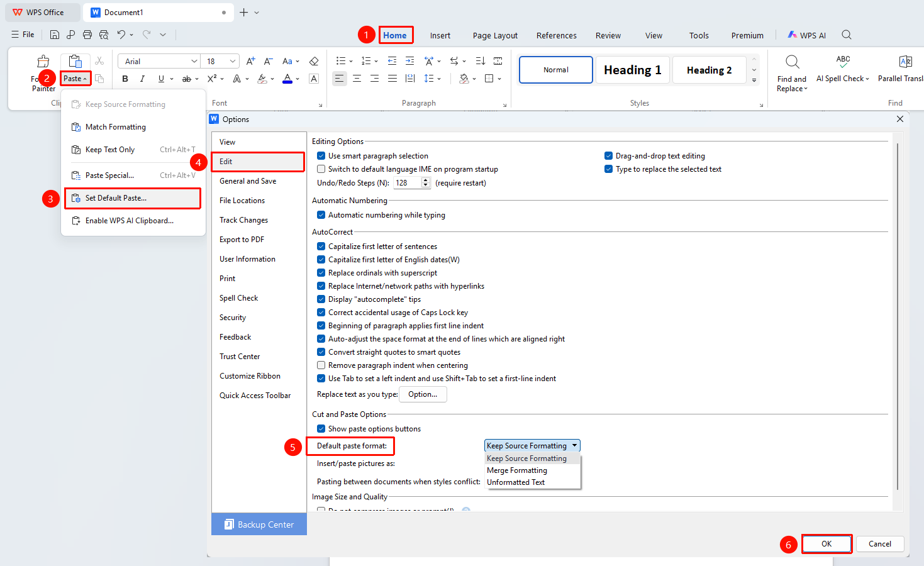Open the new tab options chevron
924x566 pixels.
coord(257,13)
